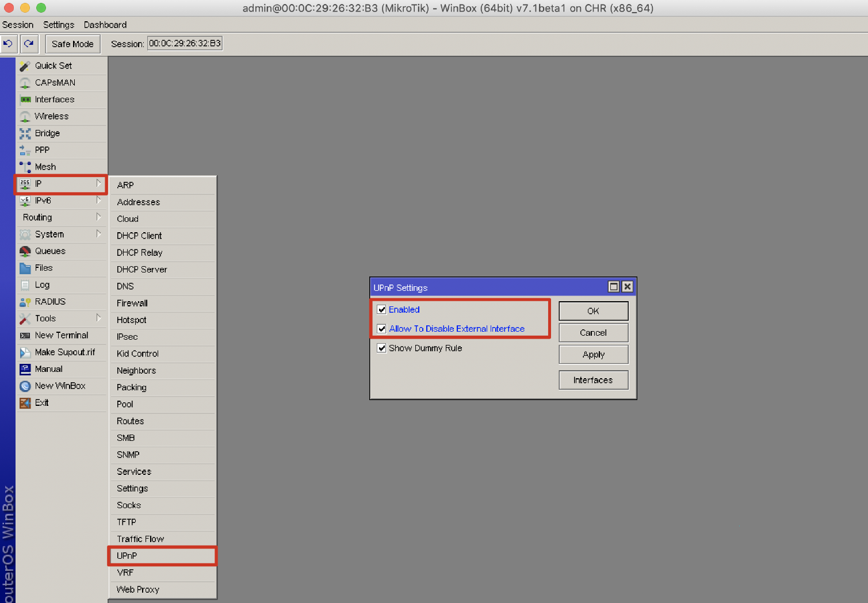Click the Undo arrow icon in toolbar

point(8,44)
